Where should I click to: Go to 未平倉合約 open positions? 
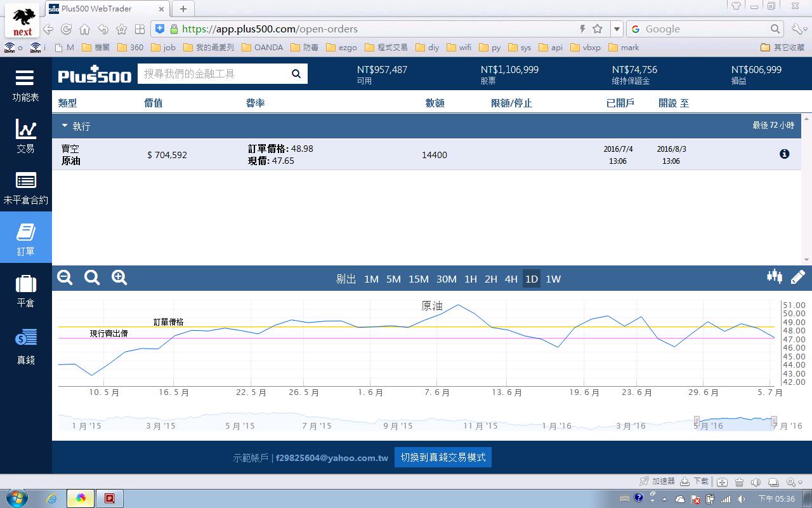pos(25,189)
